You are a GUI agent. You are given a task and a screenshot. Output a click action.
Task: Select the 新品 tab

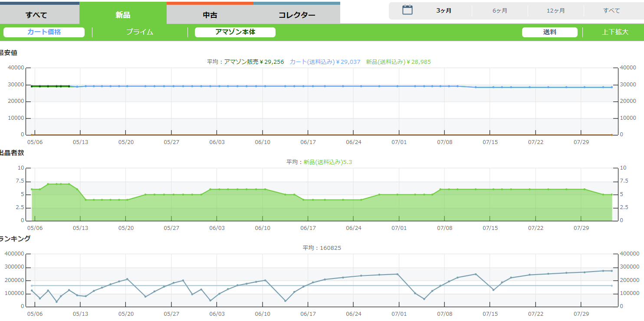pyautogui.click(x=123, y=15)
